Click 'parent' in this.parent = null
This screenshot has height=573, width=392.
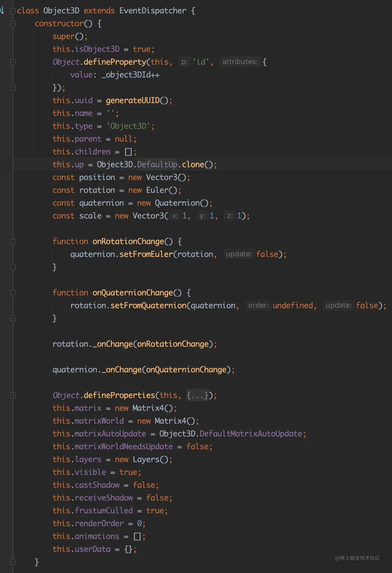pyautogui.click(x=88, y=139)
